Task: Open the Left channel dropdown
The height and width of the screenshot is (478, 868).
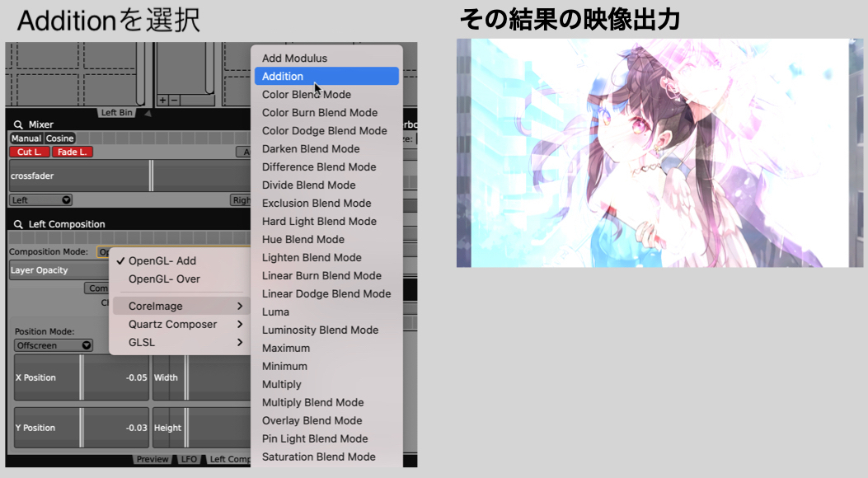Action: point(40,200)
